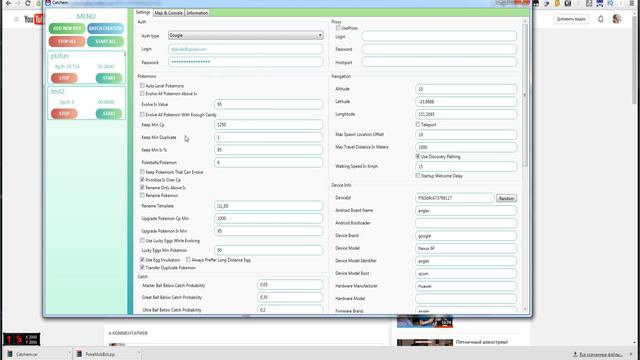This screenshot has height=360, width=640.
Task: Select the ptzfun bot entry
Action: [x=87, y=67]
